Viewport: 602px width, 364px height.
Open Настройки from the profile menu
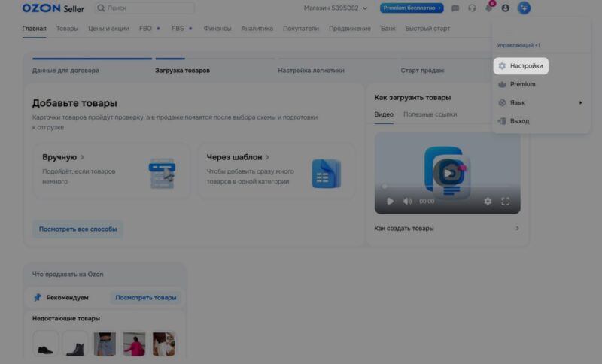(x=521, y=66)
